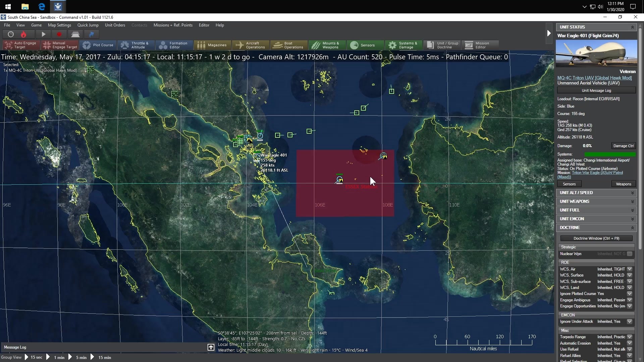Open Automatic Evasion dropdown
Image resolution: width=644 pixels, height=362 pixels.
click(x=630, y=343)
